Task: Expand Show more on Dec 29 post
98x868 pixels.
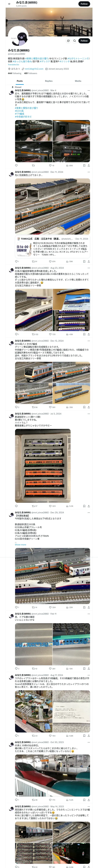Action: coord(20,545)
